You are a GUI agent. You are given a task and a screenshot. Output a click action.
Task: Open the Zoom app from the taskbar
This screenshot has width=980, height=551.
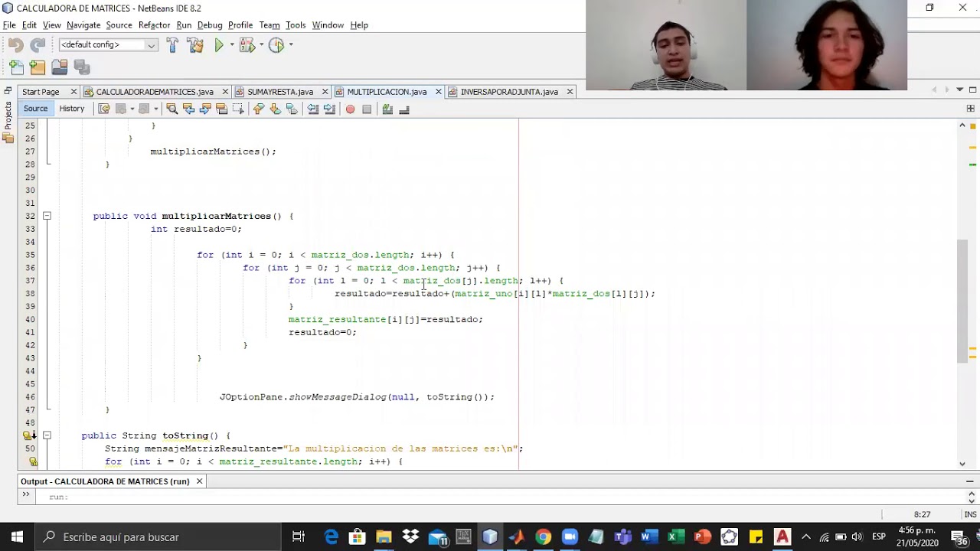[x=570, y=537]
